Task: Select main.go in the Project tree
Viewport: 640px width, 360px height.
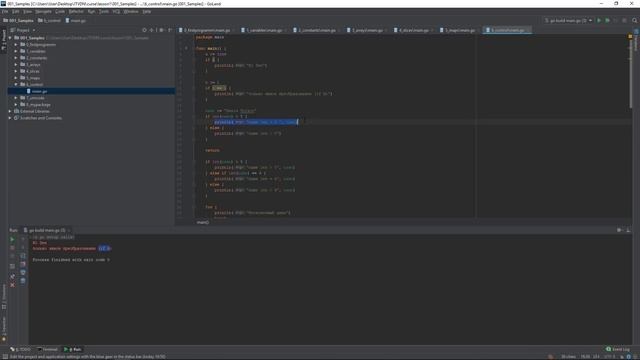Action: pos(91,91)
